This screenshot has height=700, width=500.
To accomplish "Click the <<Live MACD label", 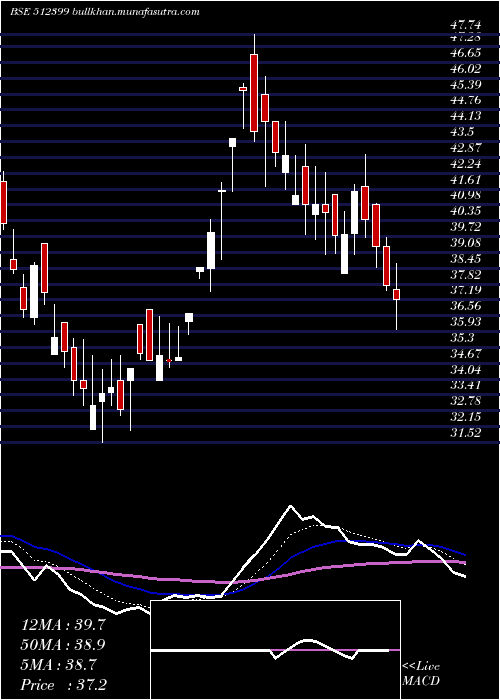I will coord(421,674).
